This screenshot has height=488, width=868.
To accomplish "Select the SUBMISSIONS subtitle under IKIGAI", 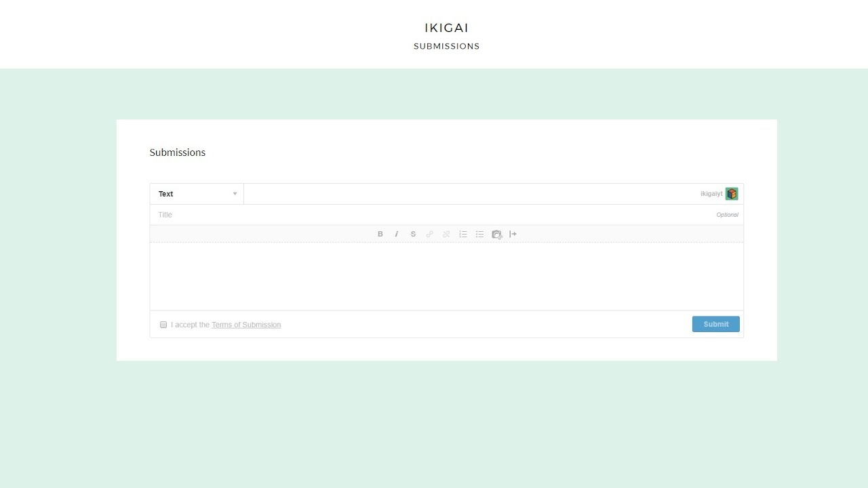I will click(447, 46).
